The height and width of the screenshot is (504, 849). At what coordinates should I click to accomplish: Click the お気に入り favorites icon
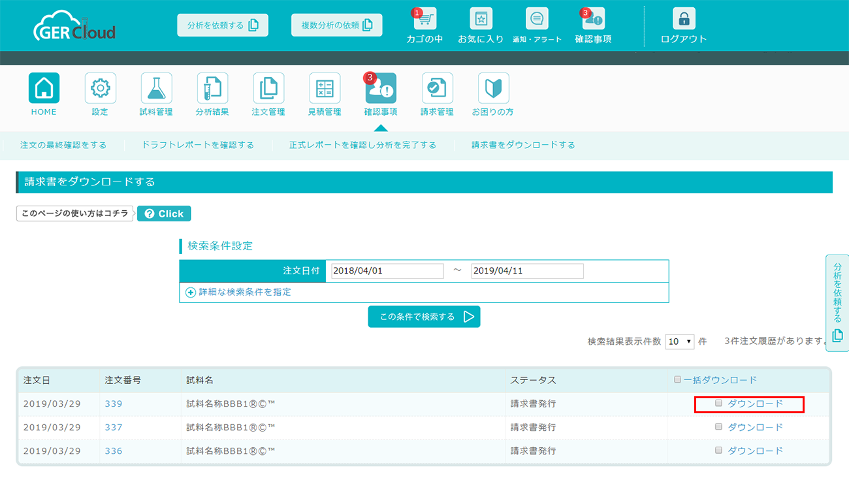tap(481, 20)
